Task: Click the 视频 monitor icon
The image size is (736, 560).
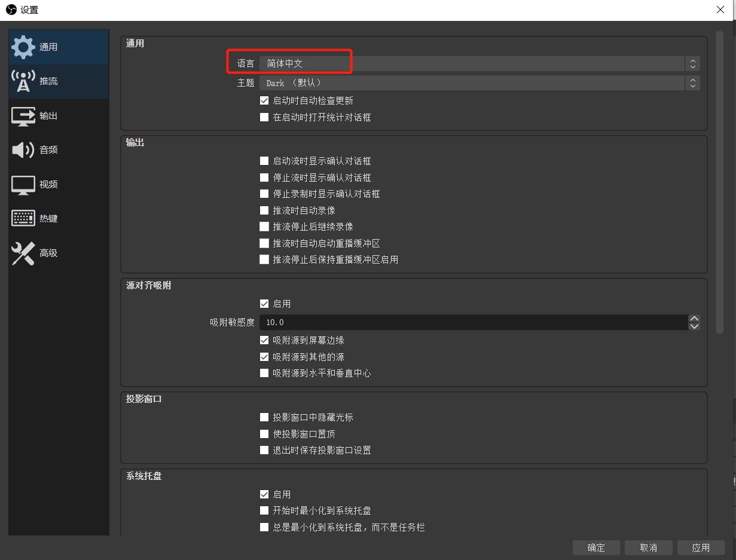Action: (x=23, y=185)
